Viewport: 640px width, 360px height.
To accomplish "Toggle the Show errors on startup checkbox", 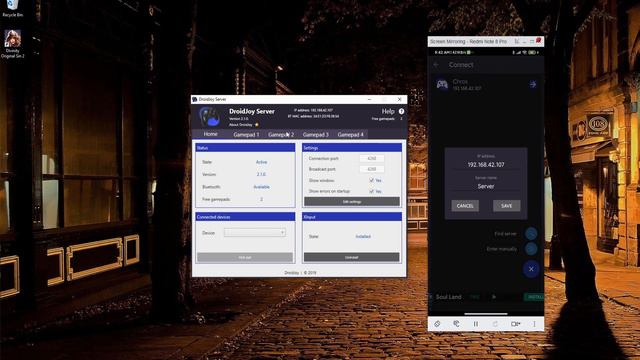I will (371, 191).
